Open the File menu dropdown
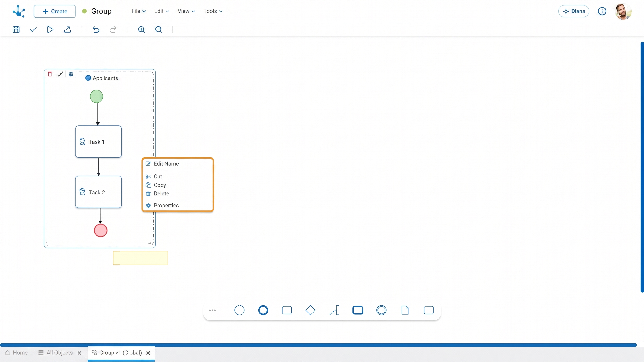644x362 pixels. (x=138, y=11)
